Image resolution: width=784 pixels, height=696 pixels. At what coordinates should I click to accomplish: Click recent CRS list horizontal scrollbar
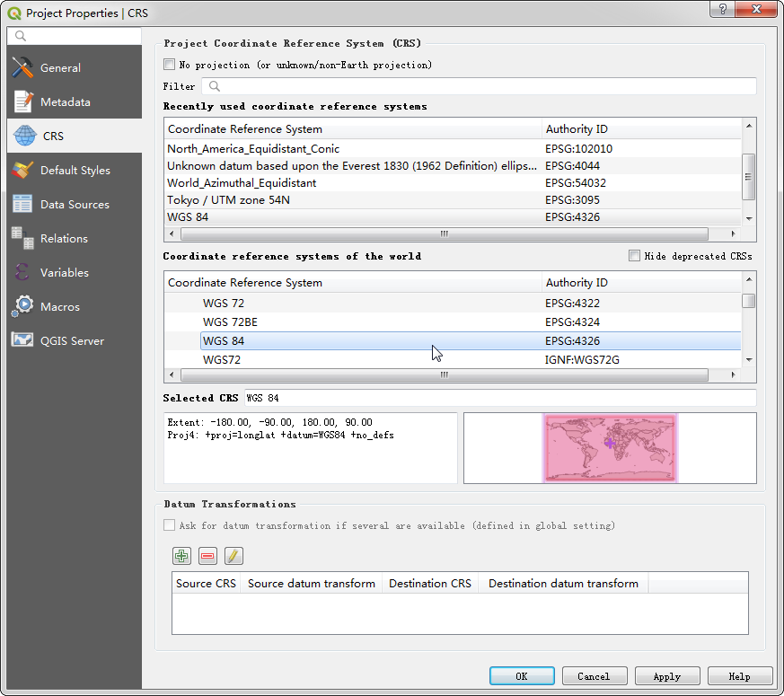(x=444, y=233)
